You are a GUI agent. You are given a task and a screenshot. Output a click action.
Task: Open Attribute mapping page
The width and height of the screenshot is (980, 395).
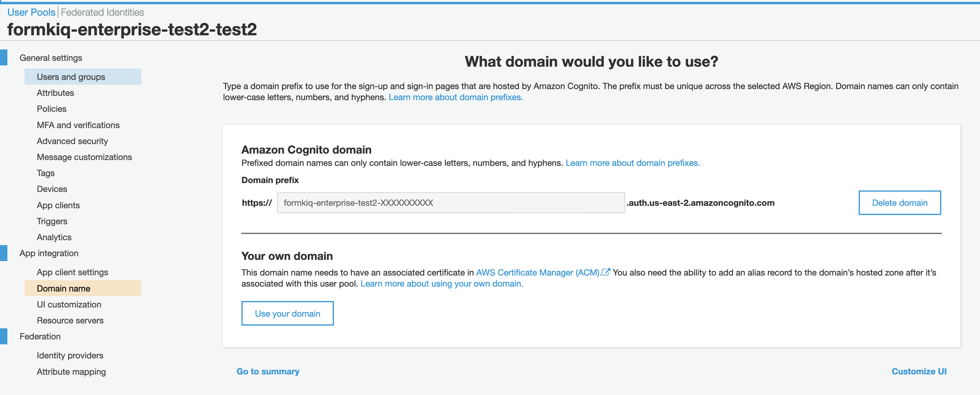pos(71,372)
